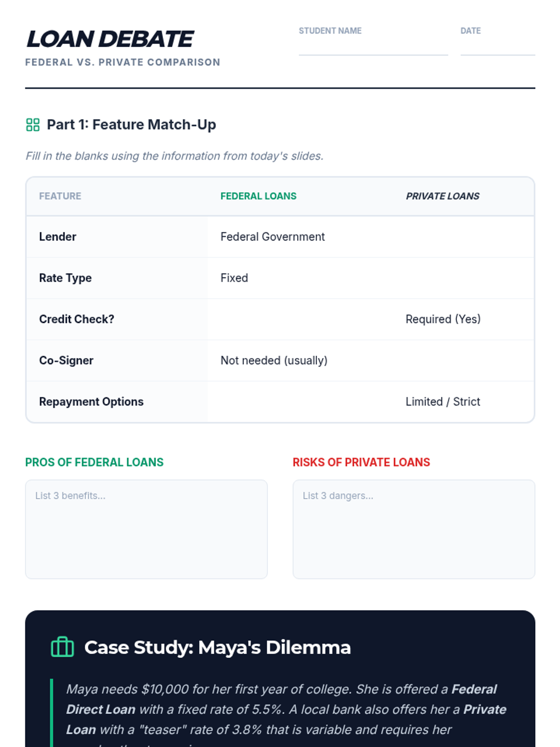Click the green grid icon beside Part 1
This screenshot has width=560, height=747.
[x=33, y=125]
